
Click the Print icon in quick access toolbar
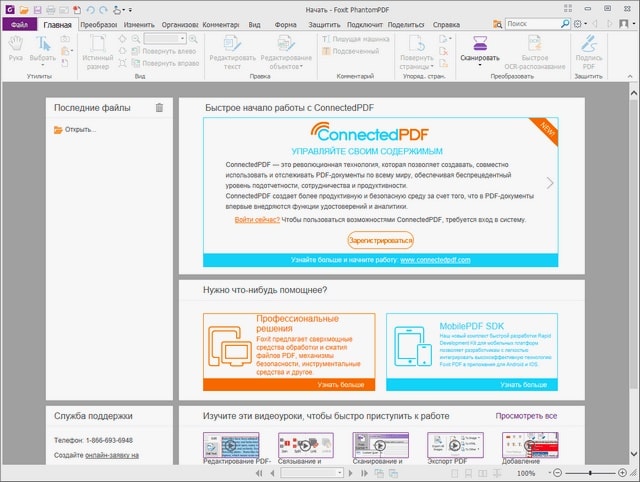(51, 9)
